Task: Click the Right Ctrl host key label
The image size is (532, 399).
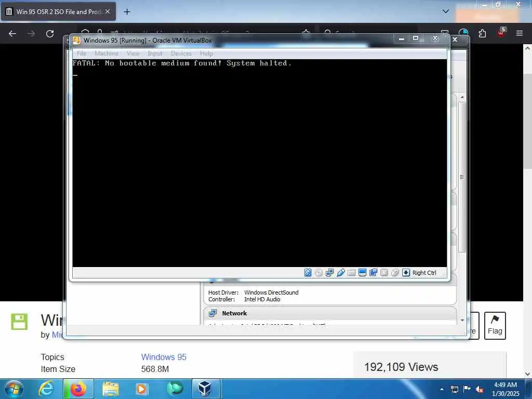Action: click(x=424, y=273)
